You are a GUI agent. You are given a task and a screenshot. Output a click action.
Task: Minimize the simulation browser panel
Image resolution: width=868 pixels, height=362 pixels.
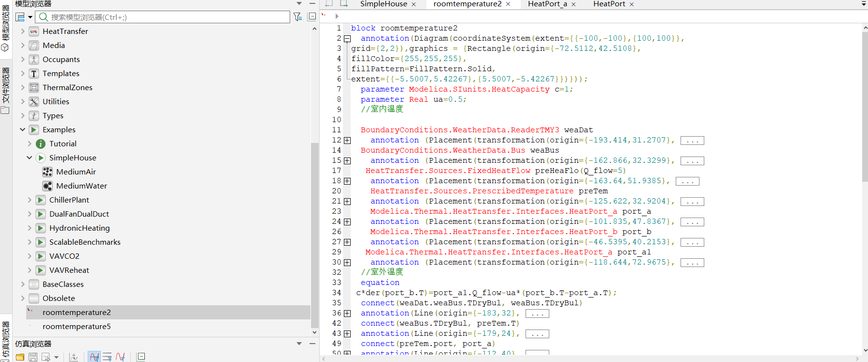(x=312, y=344)
